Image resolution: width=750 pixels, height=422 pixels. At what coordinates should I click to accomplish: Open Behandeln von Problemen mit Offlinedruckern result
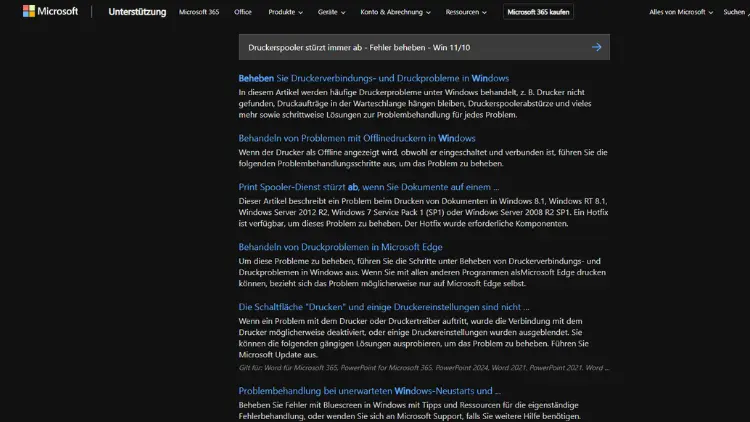tap(357, 138)
